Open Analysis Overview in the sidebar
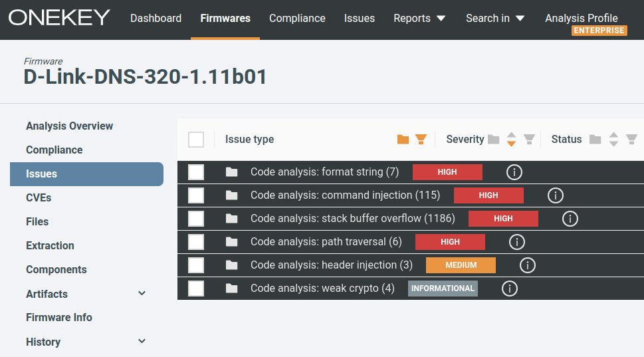Viewport: 644px width, 357px height. pos(69,126)
